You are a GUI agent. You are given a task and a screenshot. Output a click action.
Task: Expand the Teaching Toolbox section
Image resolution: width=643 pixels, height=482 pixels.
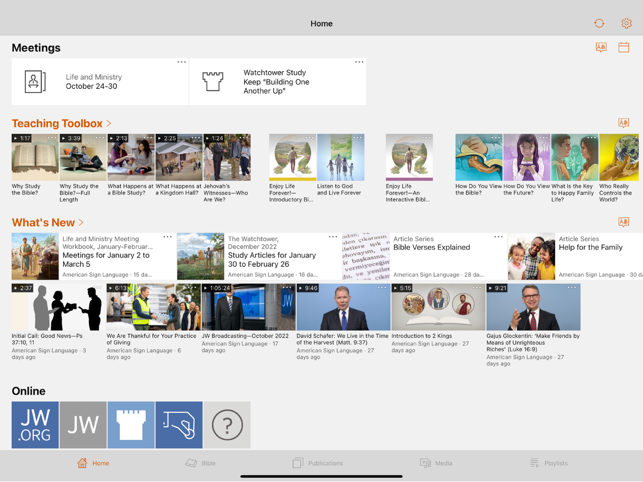coord(62,123)
